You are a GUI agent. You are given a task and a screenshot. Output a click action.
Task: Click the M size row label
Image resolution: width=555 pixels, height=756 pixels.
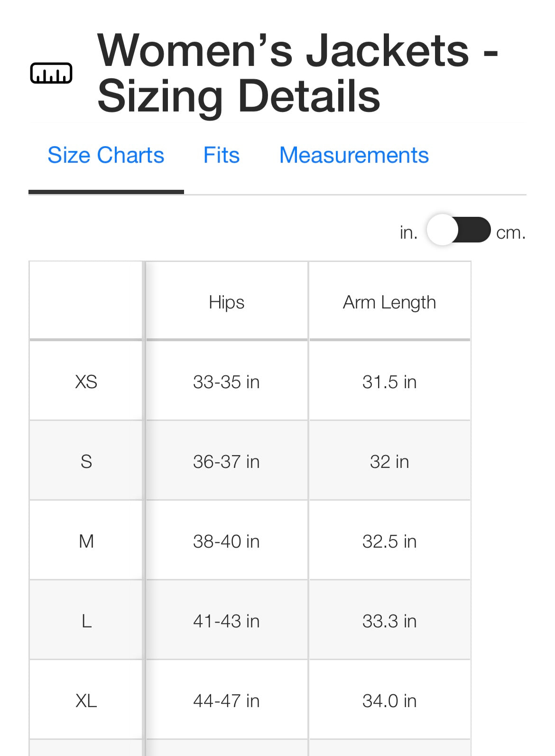[86, 541]
